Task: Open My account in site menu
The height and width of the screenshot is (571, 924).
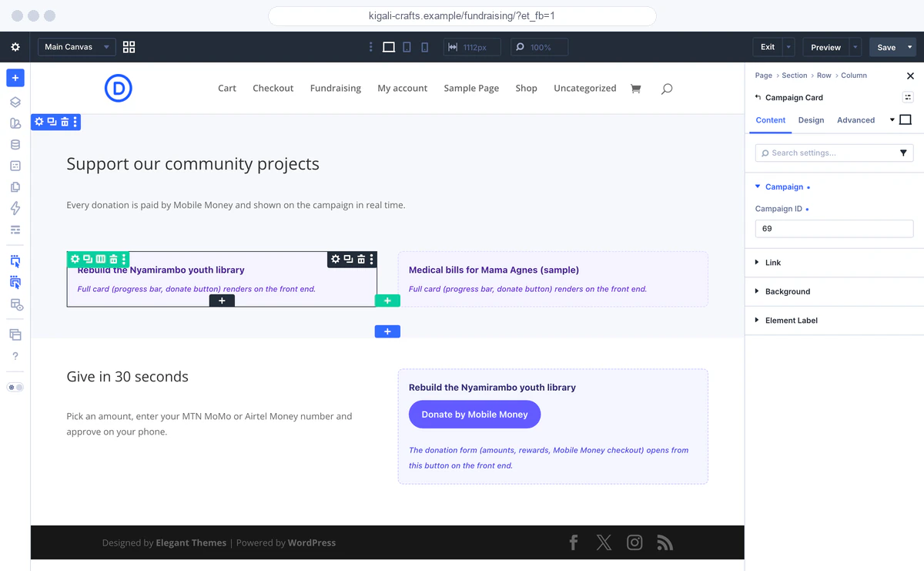Action: pyautogui.click(x=402, y=89)
